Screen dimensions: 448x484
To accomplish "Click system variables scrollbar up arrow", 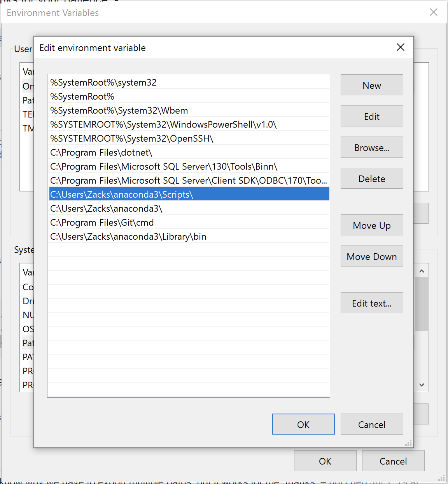I will point(422,271).
